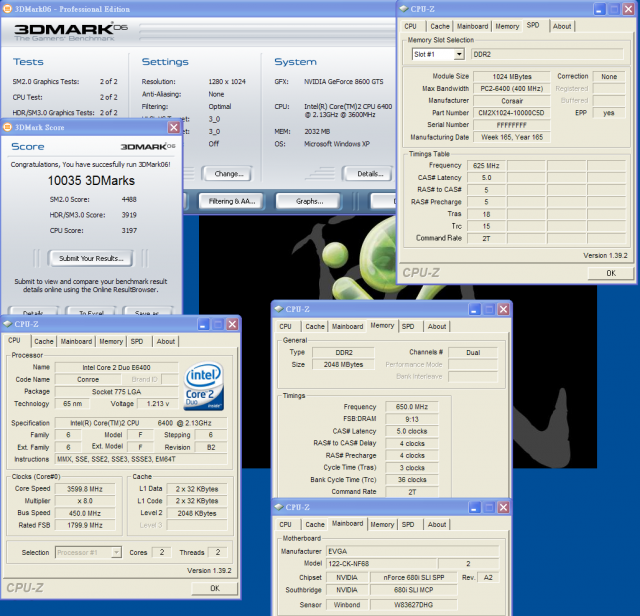Select CPU tab in CPU-Z SPD window
640x616 pixels.
click(410, 27)
